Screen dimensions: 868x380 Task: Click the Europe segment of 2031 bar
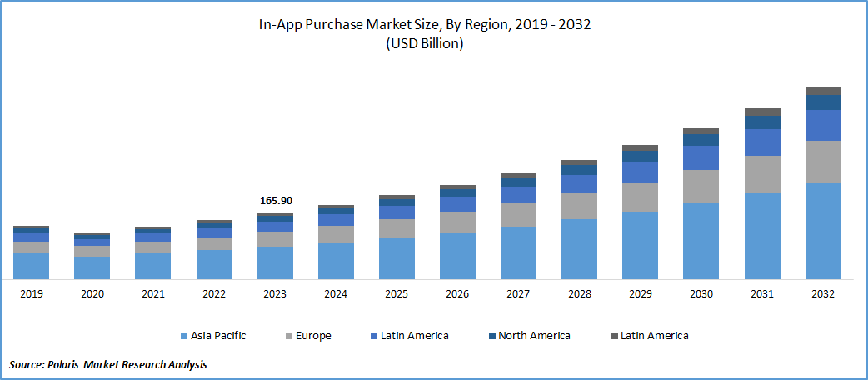click(762, 174)
